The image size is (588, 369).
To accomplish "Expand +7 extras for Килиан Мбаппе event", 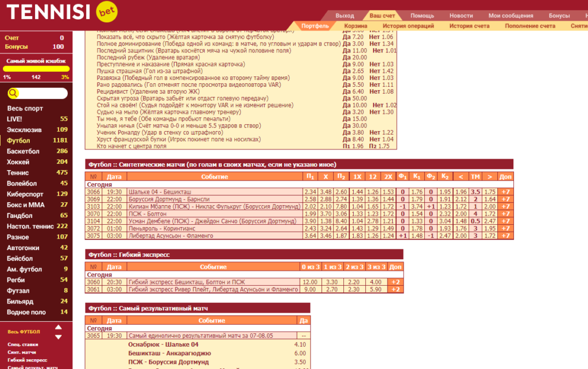I will pos(505,206).
